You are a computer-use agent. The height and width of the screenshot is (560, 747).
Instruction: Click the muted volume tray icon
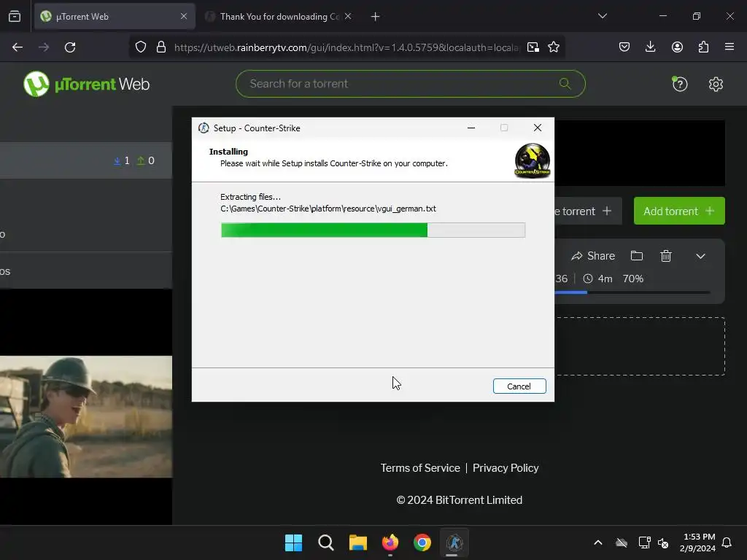(662, 542)
